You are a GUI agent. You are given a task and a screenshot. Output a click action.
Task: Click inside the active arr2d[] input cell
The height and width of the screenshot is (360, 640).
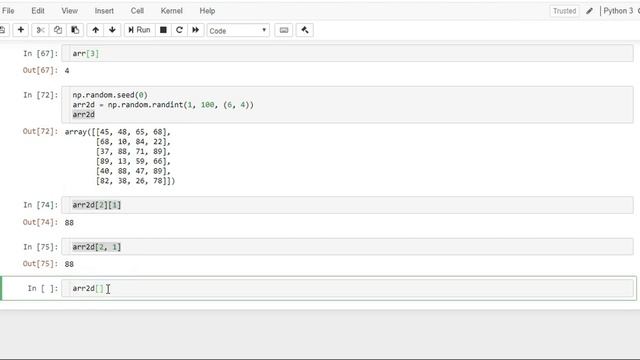(x=347, y=288)
